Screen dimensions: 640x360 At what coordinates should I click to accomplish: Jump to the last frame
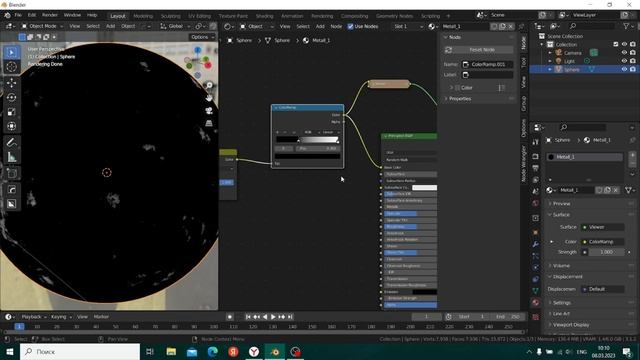290,317
